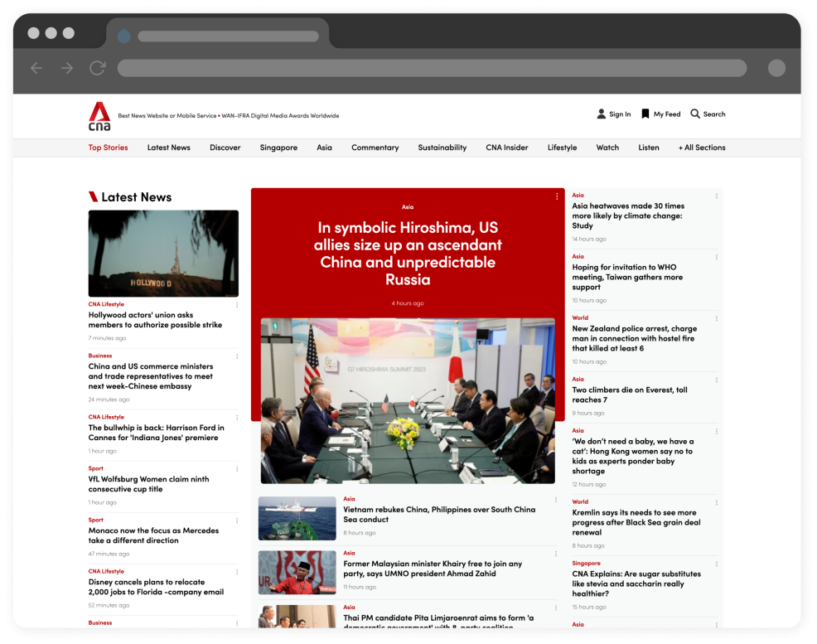
Task: Expand the All Sections menu
Action: pos(702,148)
